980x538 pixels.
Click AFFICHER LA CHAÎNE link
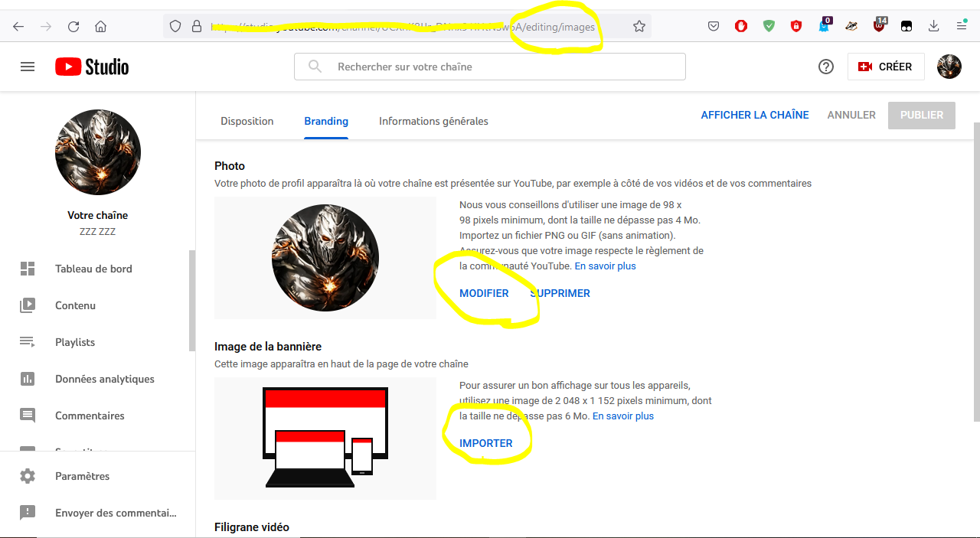(754, 115)
